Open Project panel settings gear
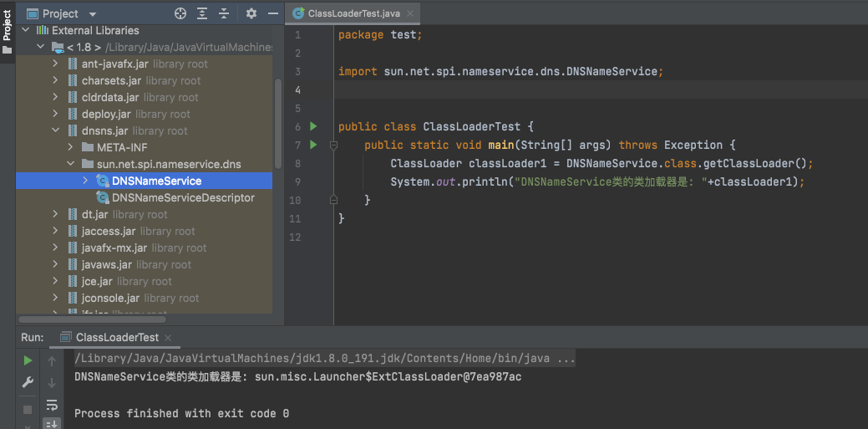Screen dimensions: 868x429 251,14
